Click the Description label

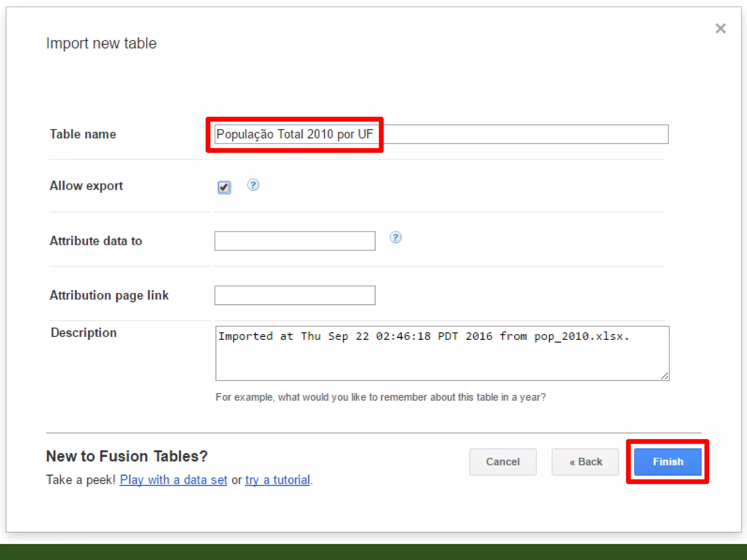click(84, 332)
